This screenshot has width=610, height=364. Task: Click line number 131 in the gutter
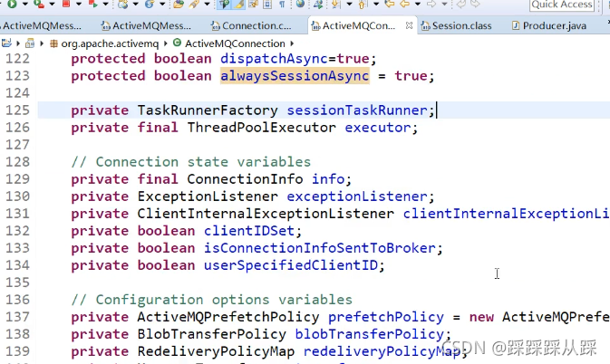pos(17,214)
